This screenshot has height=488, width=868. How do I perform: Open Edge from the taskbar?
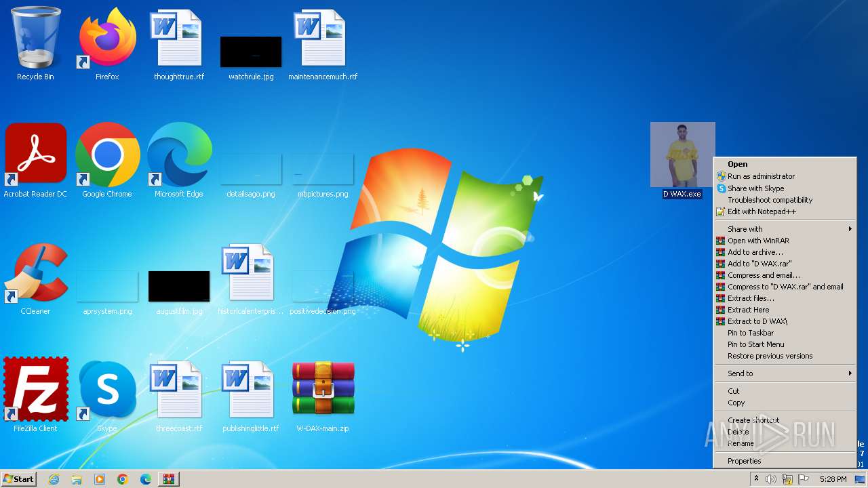click(x=146, y=479)
